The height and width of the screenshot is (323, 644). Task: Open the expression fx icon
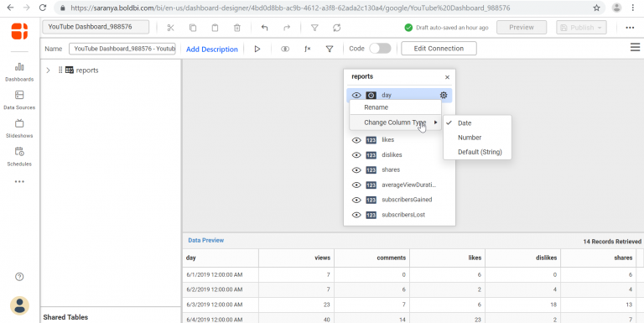[307, 49]
